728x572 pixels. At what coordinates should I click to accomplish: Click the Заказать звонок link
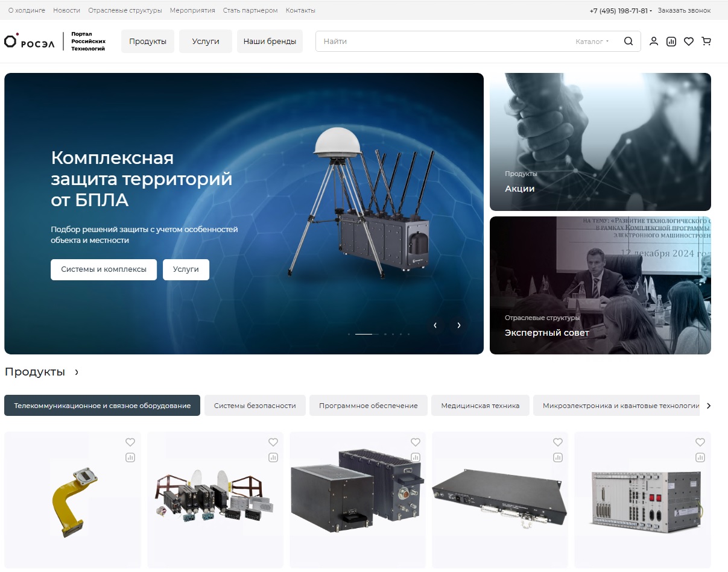684,11
